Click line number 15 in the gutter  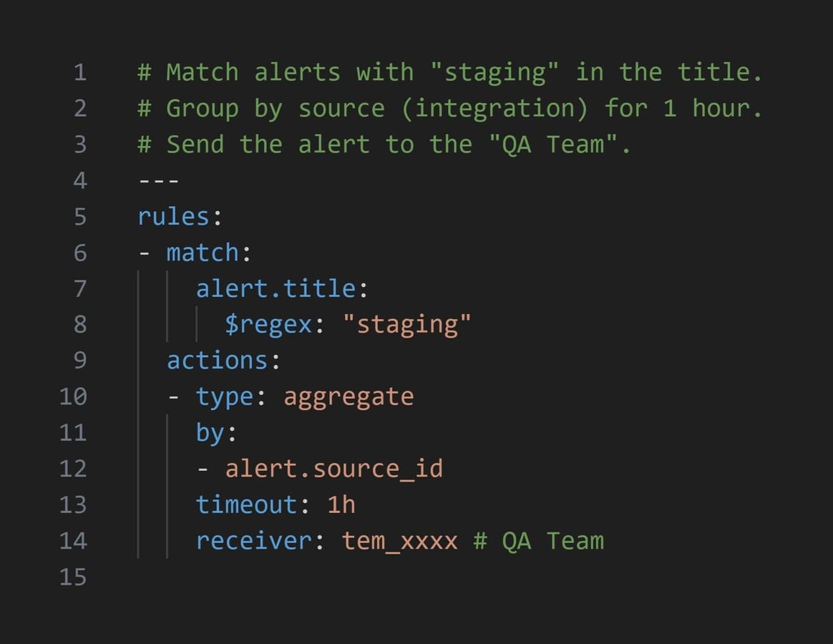(x=73, y=576)
